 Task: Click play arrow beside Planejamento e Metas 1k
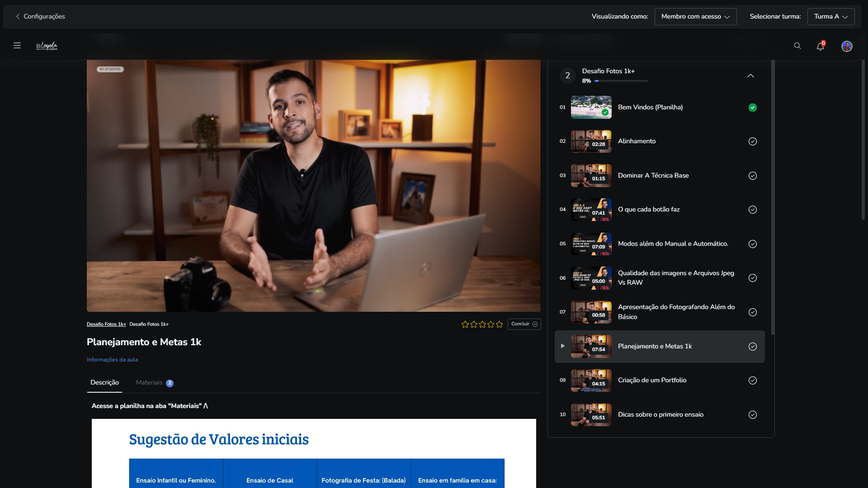point(563,346)
